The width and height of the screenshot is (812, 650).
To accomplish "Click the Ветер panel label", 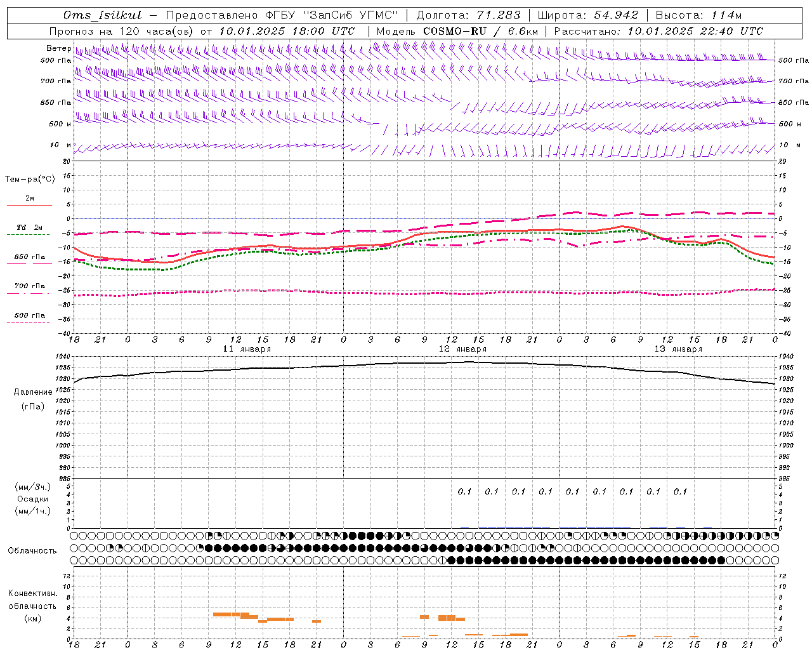I will click(58, 48).
